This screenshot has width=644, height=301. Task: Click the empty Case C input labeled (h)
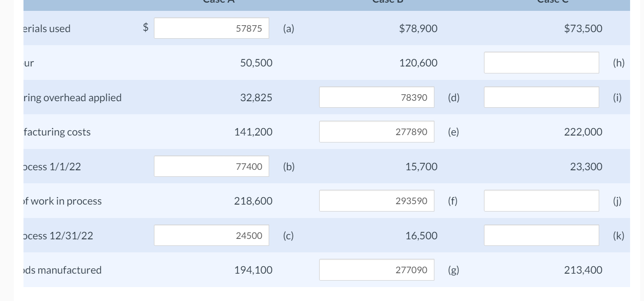541,62
